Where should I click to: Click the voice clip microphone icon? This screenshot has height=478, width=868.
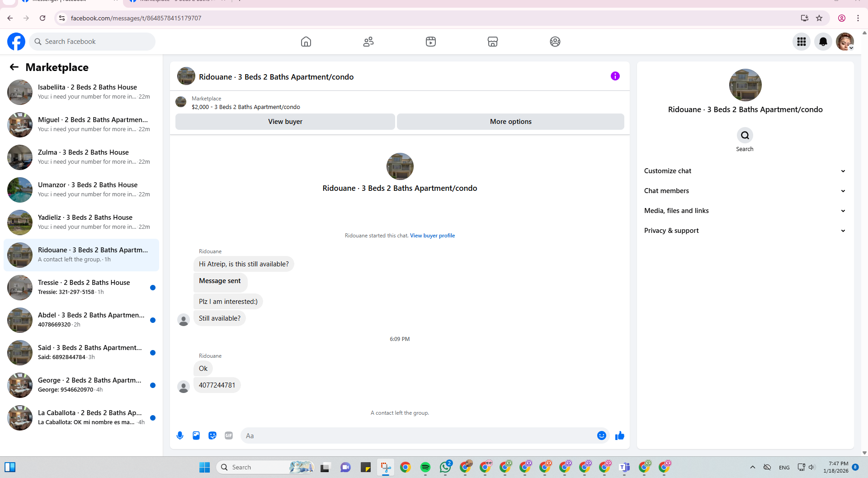[180, 435]
